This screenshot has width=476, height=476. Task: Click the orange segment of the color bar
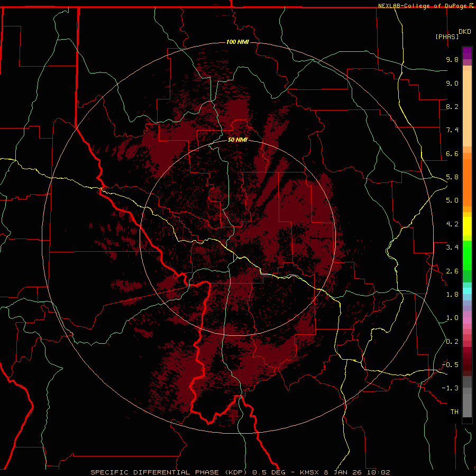(467, 182)
